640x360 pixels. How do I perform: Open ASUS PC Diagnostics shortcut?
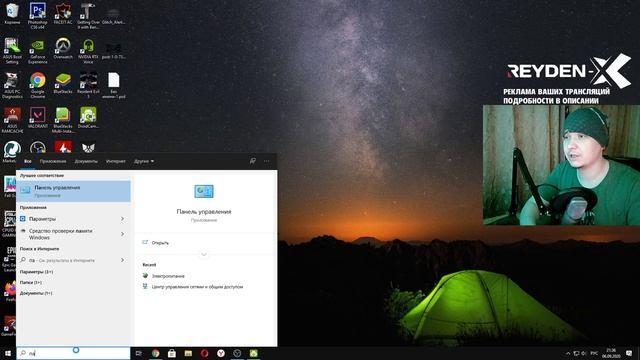[12, 85]
